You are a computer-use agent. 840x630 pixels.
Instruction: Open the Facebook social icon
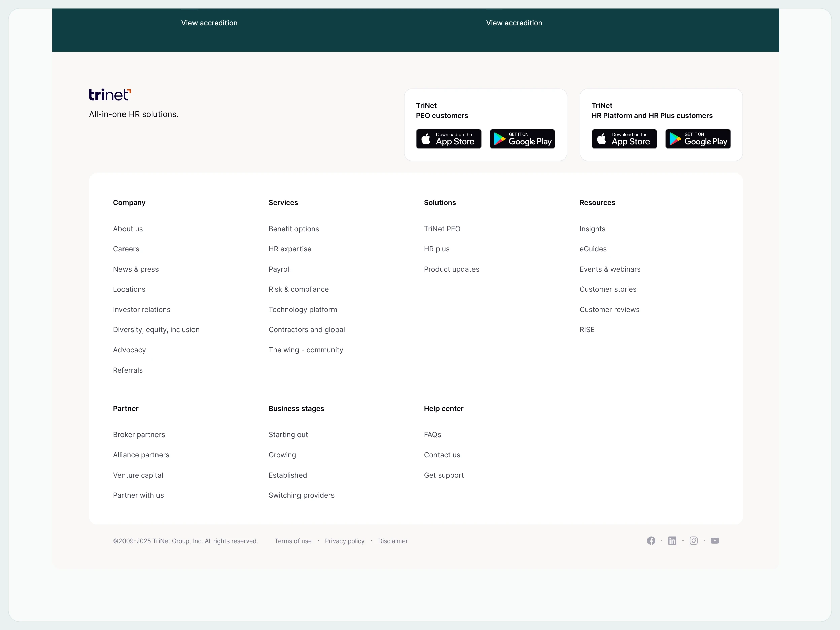coord(651,540)
